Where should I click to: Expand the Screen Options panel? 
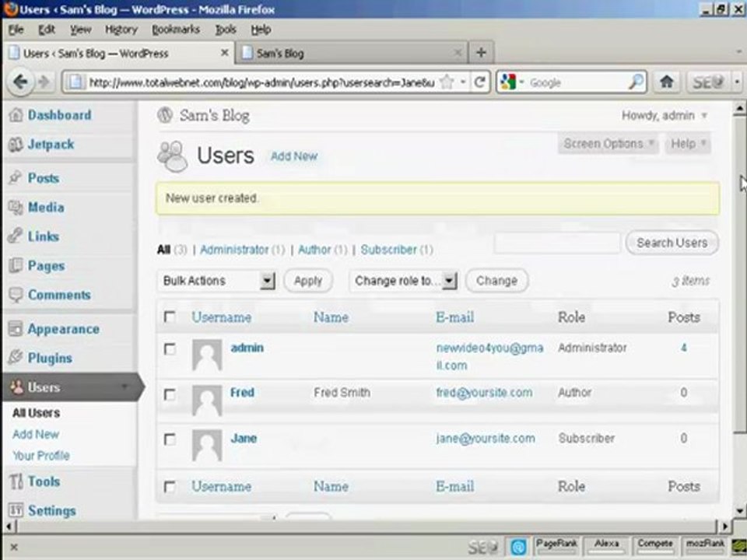[608, 143]
